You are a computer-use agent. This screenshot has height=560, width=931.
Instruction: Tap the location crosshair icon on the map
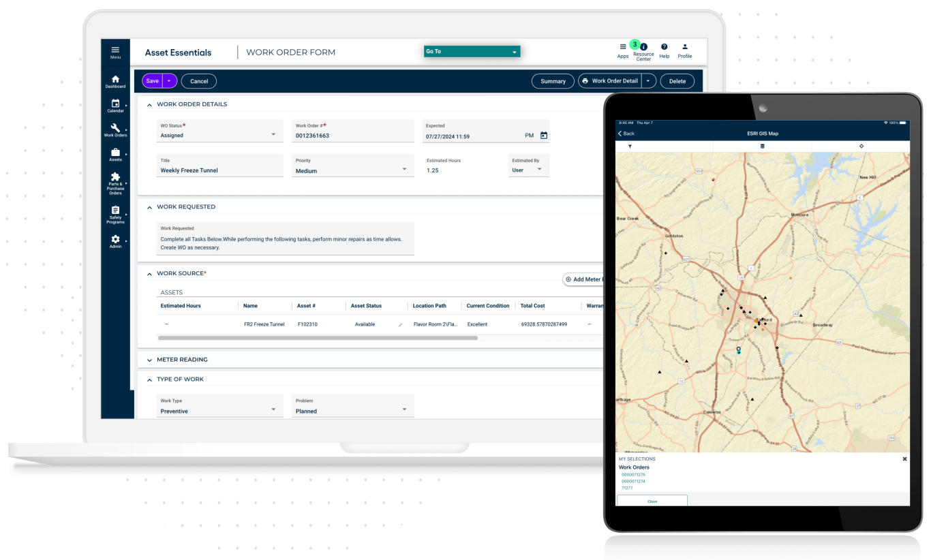click(861, 145)
